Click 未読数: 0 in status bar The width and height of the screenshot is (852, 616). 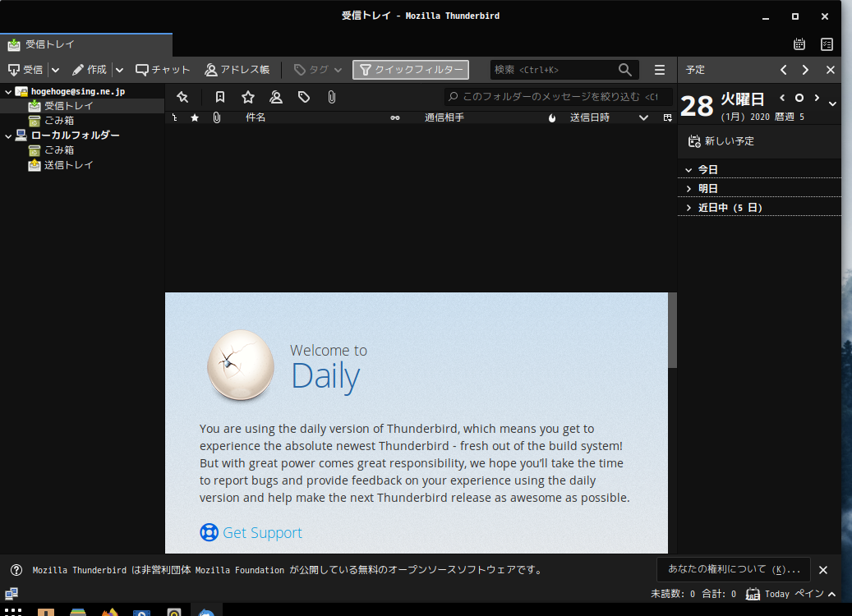(x=673, y=594)
